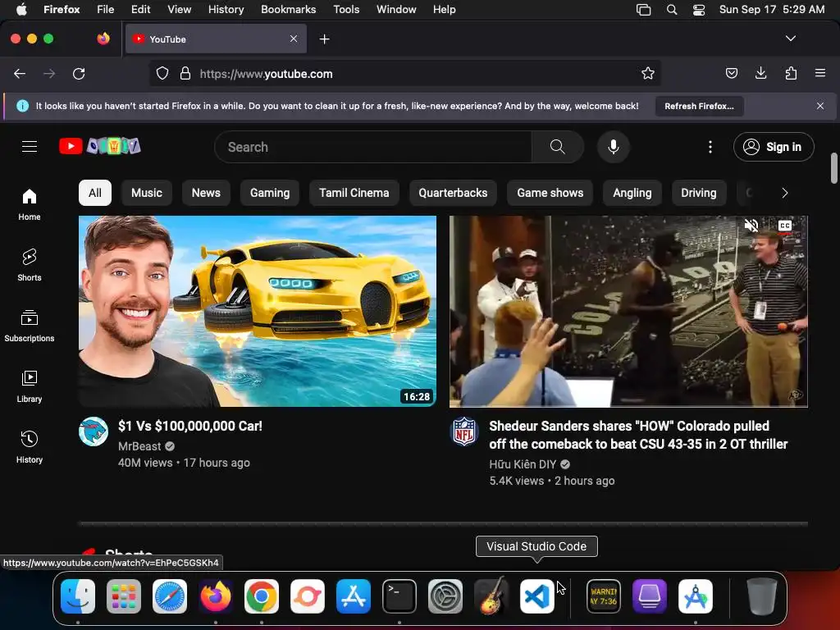Viewport: 840px width, 630px height.
Task: Click the Colorado football video preview
Action: [x=628, y=311]
